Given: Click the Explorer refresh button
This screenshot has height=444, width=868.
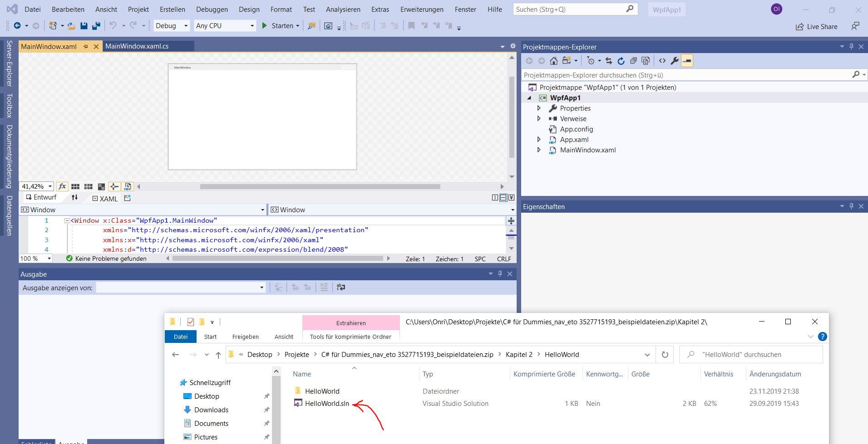Looking at the screenshot, I should coord(665,355).
